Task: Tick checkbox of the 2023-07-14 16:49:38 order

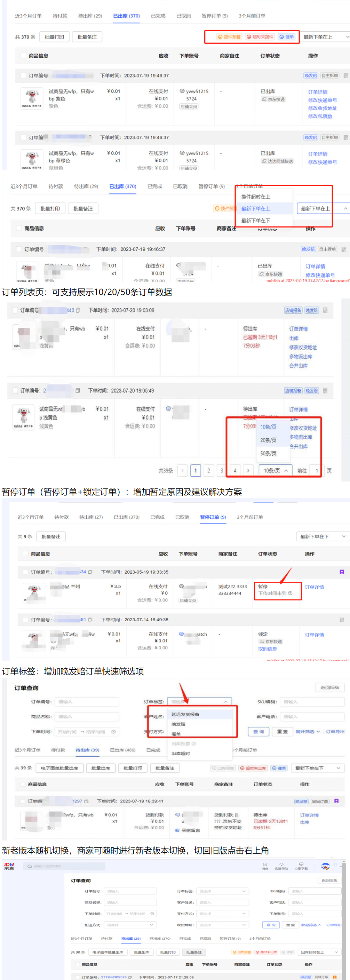Action: tap(25, 619)
